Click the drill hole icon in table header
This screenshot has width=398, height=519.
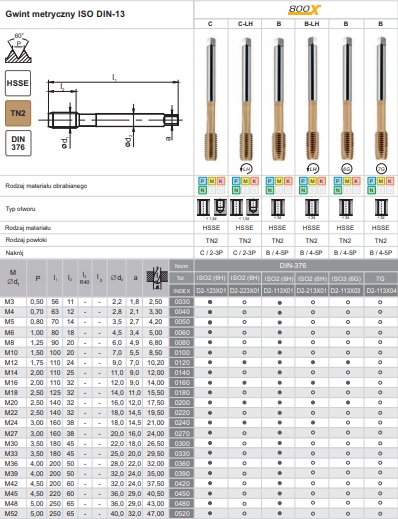pyautogui.click(x=156, y=278)
